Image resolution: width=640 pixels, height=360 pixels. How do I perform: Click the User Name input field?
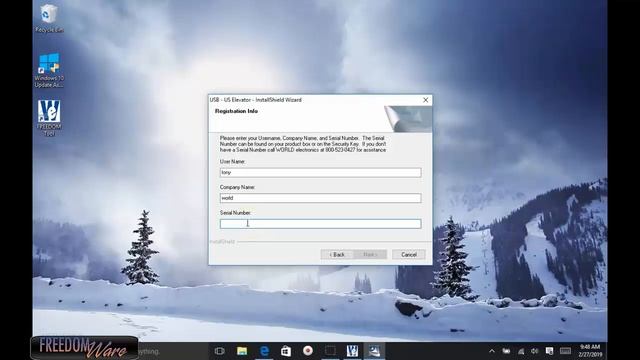tap(320, 173)
